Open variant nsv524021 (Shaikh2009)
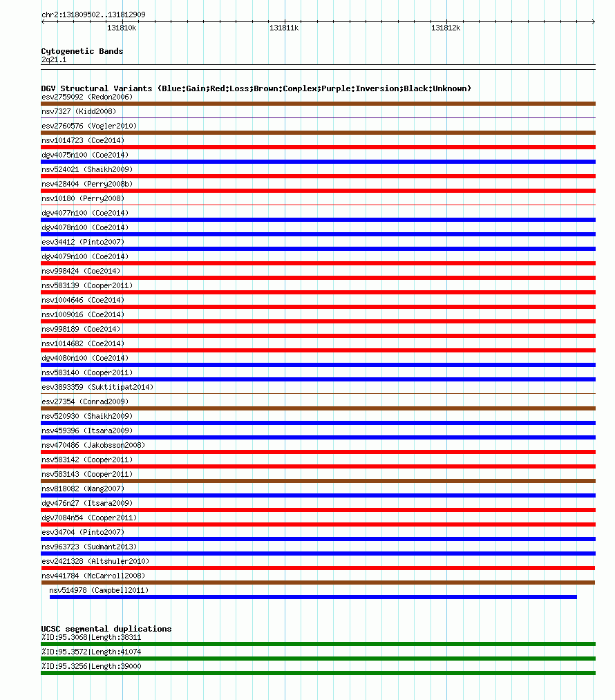Image resolution: width=615 pixels, height=700 pixels. (x=87, y=169)
